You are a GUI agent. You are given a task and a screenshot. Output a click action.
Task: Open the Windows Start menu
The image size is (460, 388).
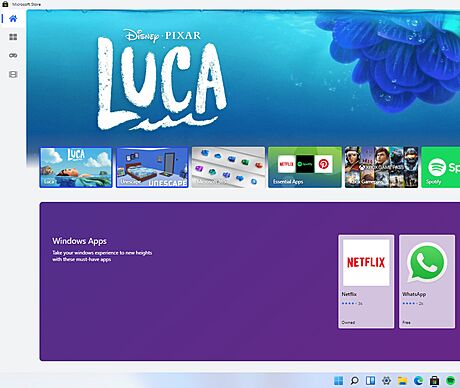[338, 380]
